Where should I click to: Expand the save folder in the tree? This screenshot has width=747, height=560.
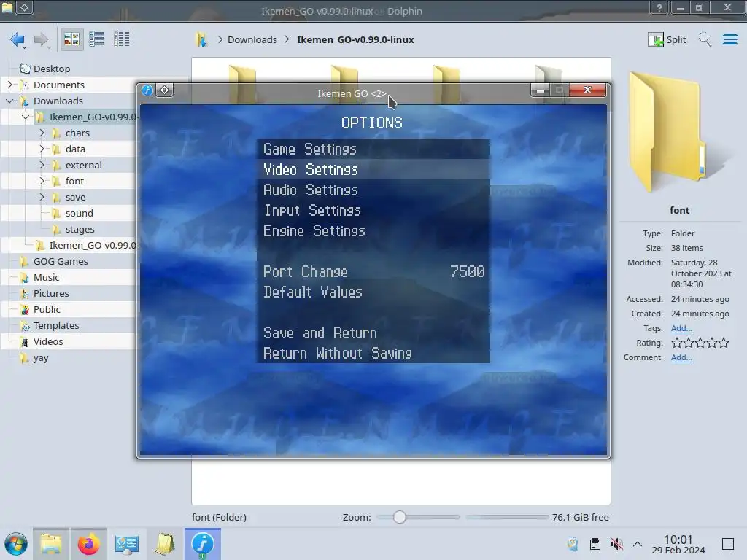tap(42, 197)
